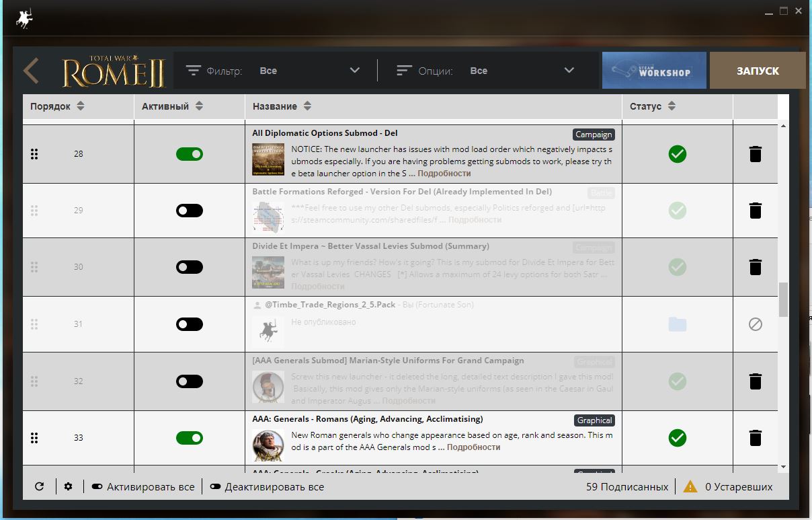Click the refresh icon in bottom bar
Viewport: 812px width, 520px height.
pos(40,486)
